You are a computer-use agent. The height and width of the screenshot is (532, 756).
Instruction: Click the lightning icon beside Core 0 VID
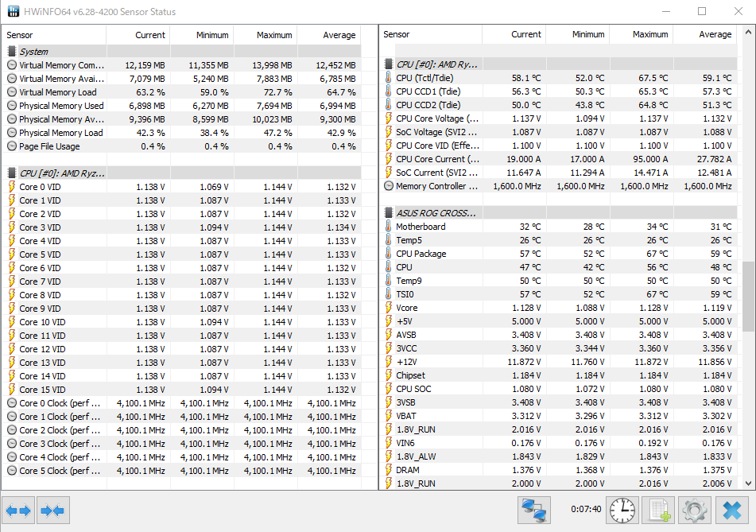pos(12,187)
